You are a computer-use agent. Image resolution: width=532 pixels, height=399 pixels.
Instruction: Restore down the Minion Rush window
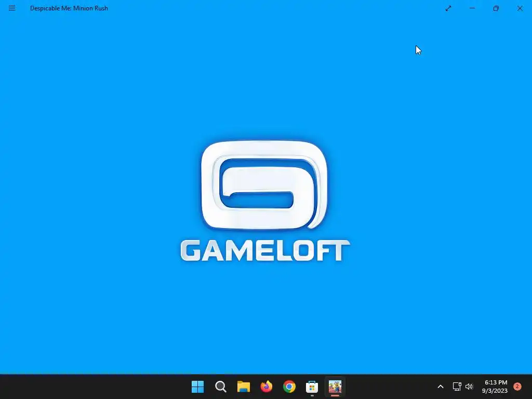coord(496,8)
